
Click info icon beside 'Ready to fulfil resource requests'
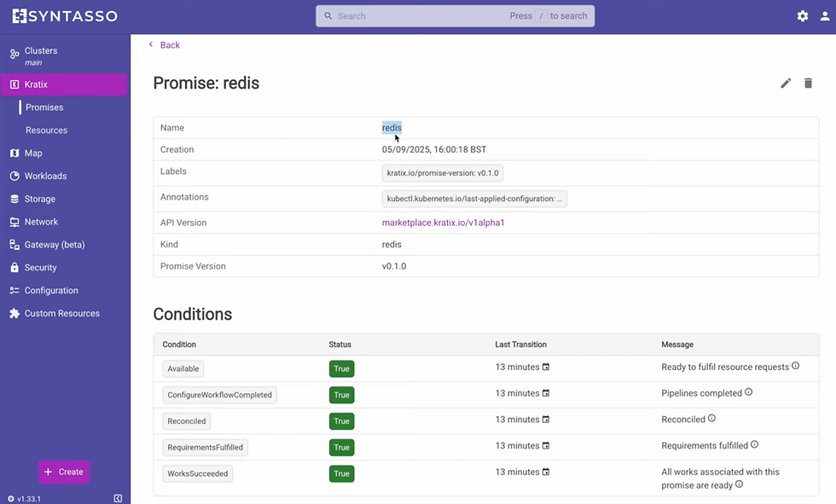coord(795,366)
